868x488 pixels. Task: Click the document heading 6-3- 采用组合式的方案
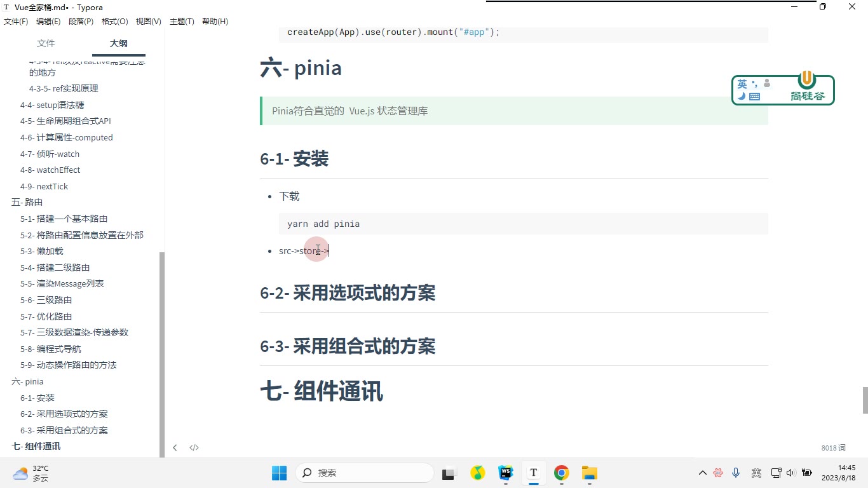pos(348,346)
